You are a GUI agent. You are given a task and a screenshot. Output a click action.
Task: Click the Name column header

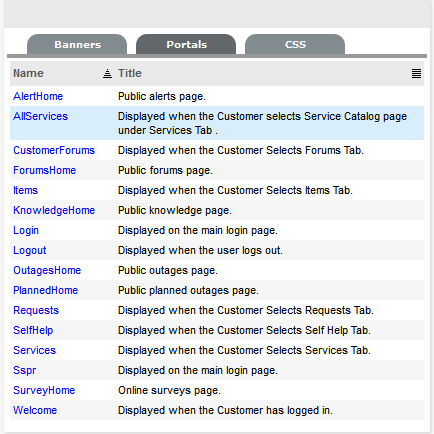click(x=28, y=73)
